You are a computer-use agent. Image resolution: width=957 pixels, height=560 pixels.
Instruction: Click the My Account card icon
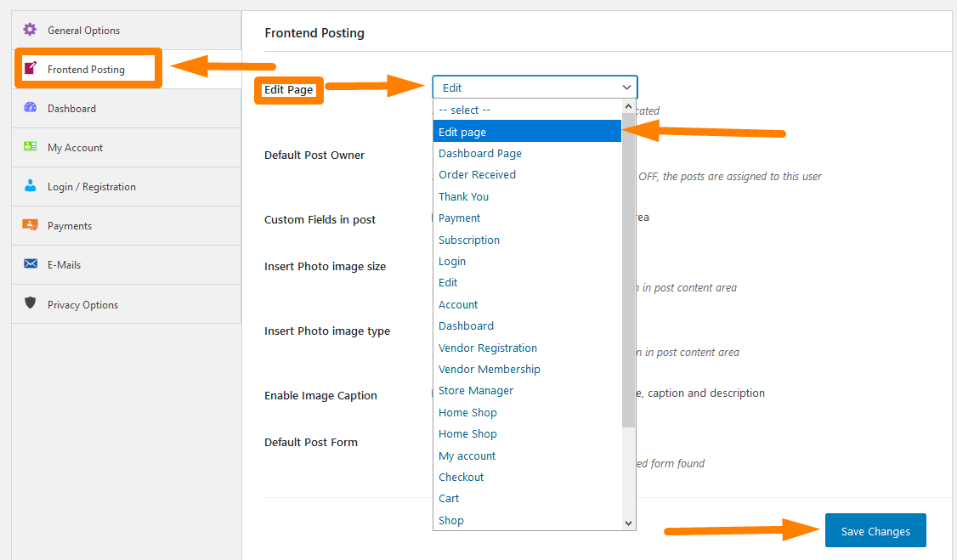(x=30, y=146)
